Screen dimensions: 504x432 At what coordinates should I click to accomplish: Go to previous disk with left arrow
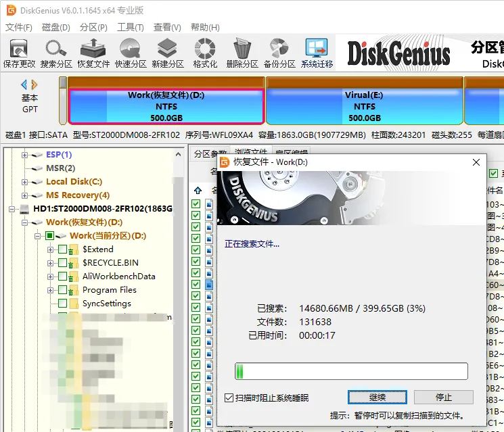pyautogui.click(x=24, y=85)
